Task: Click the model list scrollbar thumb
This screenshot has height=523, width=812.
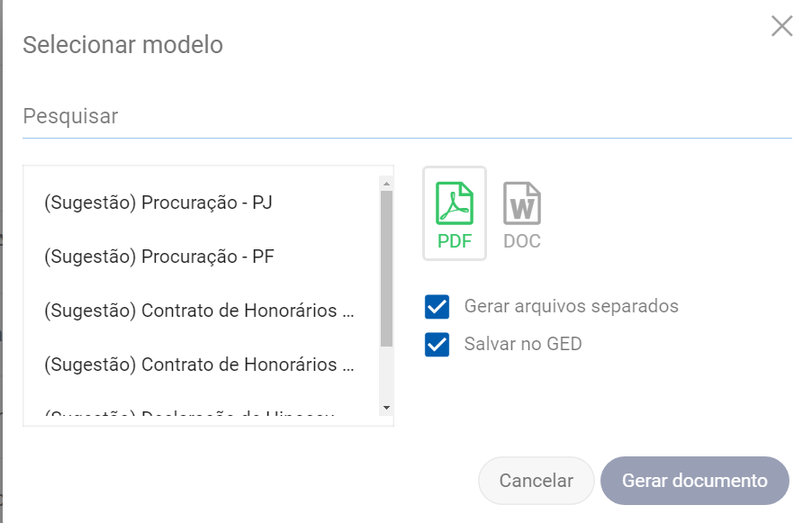Action: click(386, 268)
